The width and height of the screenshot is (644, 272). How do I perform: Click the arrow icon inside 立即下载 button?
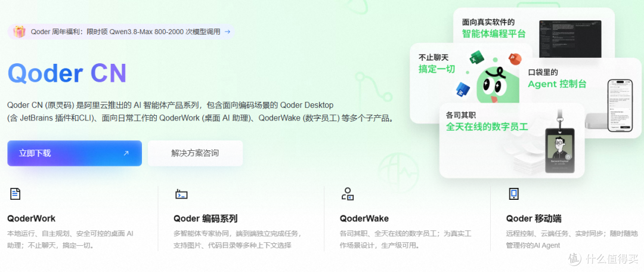(126, 153)
